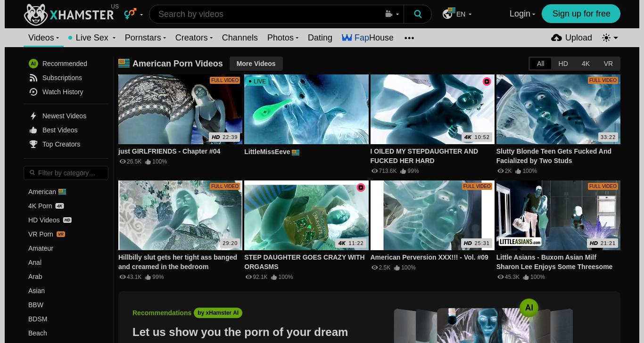
Task: Click the magnifier search button
Action: pyautogui.click(x=418, y=14)
